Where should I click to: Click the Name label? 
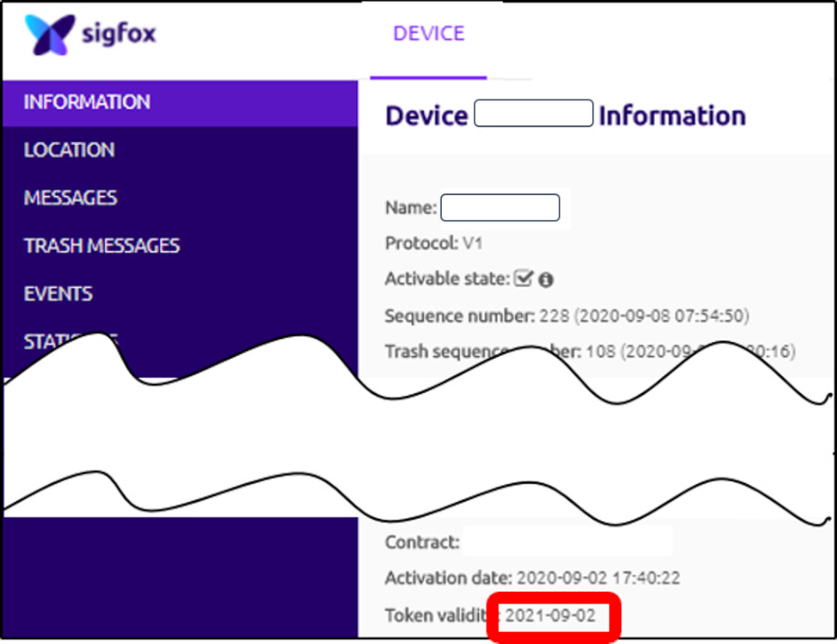[411, 207]
